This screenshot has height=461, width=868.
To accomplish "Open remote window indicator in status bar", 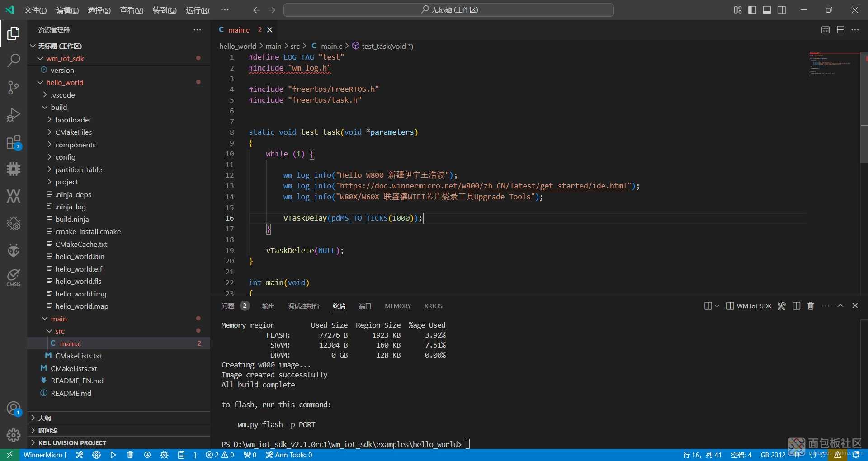I will [x=9, y=455].
